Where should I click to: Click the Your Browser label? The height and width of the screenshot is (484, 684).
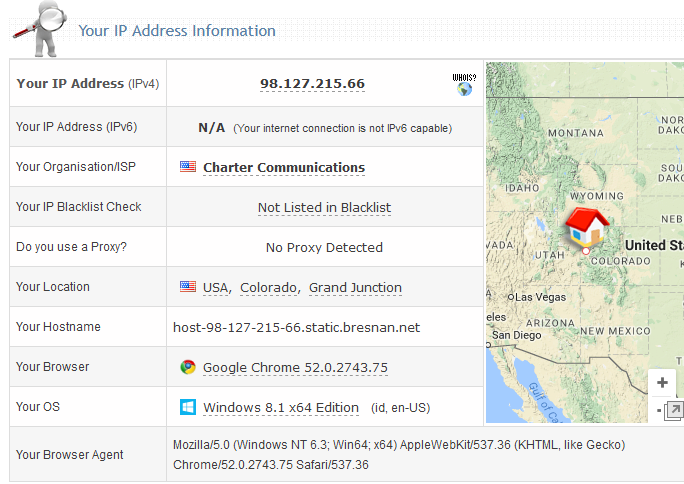[x=52, y=367]
